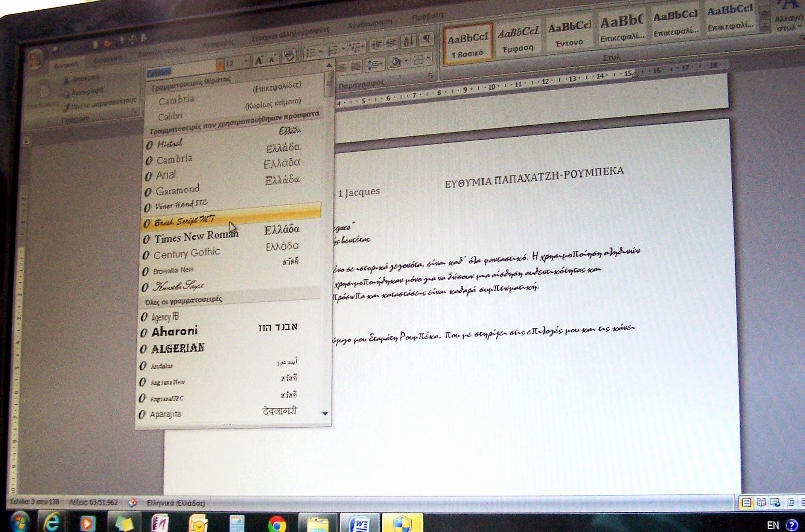Screen dimensions: 805x532
Task: Open Google Chrome from the taskbar
Action: click(x=277, y=524)
